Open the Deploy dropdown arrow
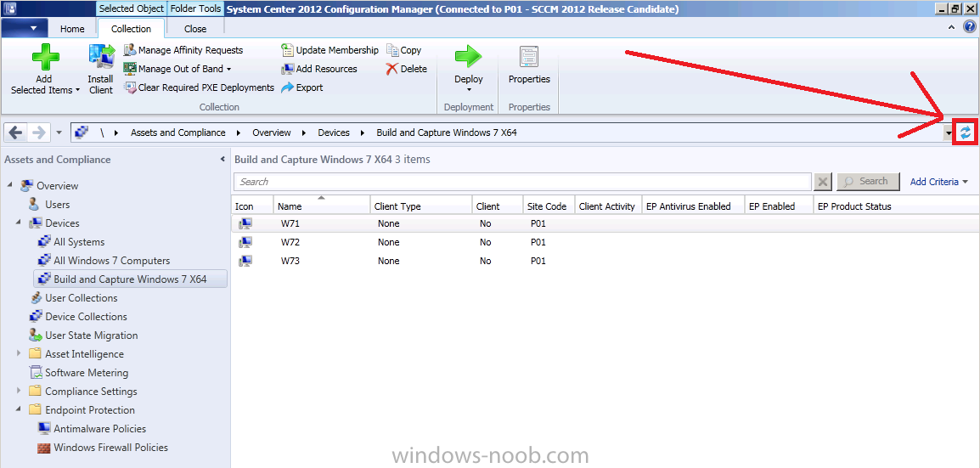980x468 pixels. tap(469, 89)
